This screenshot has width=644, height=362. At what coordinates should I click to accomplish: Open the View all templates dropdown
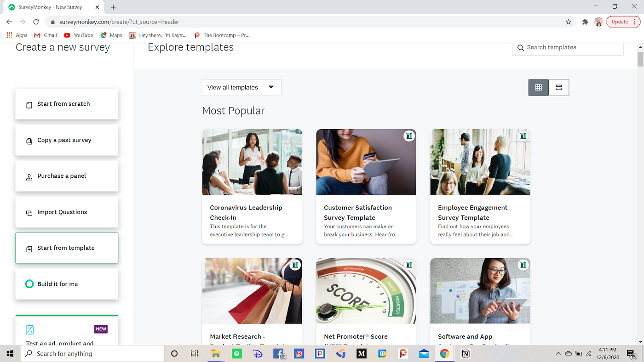tap(241, 87)
